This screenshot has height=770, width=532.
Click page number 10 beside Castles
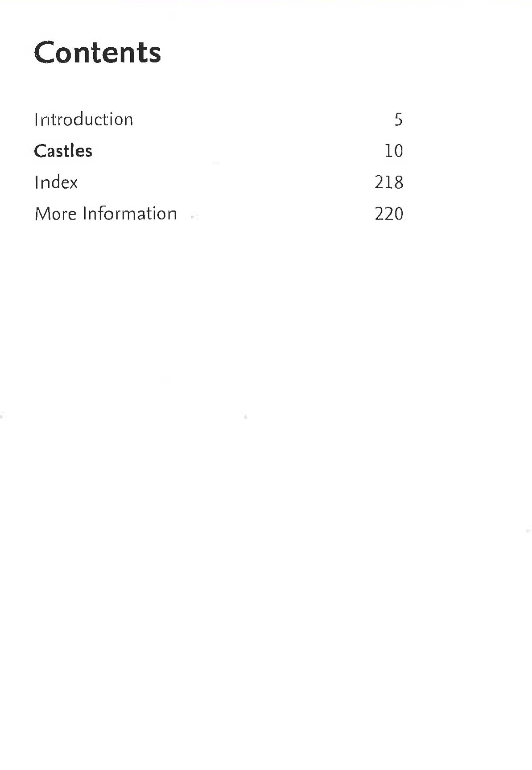tap(394, 151)
